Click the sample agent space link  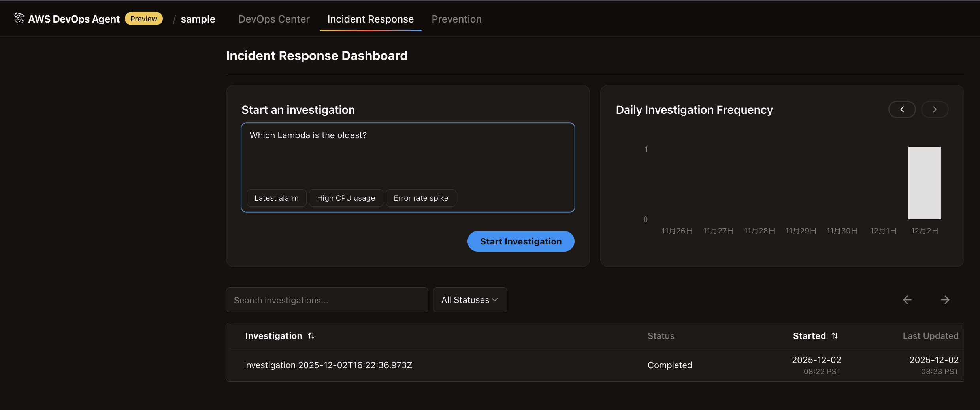point(198,19)
